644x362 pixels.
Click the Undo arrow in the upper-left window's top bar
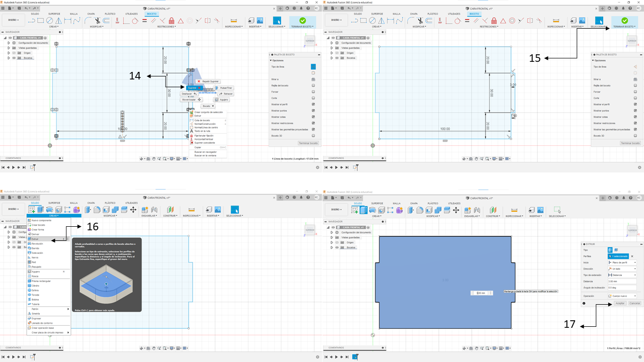[x=26, y=8]
